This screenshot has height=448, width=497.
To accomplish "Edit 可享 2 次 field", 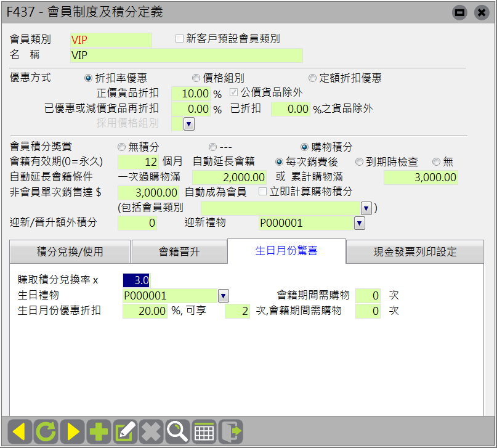I will [x=237, y=311].
